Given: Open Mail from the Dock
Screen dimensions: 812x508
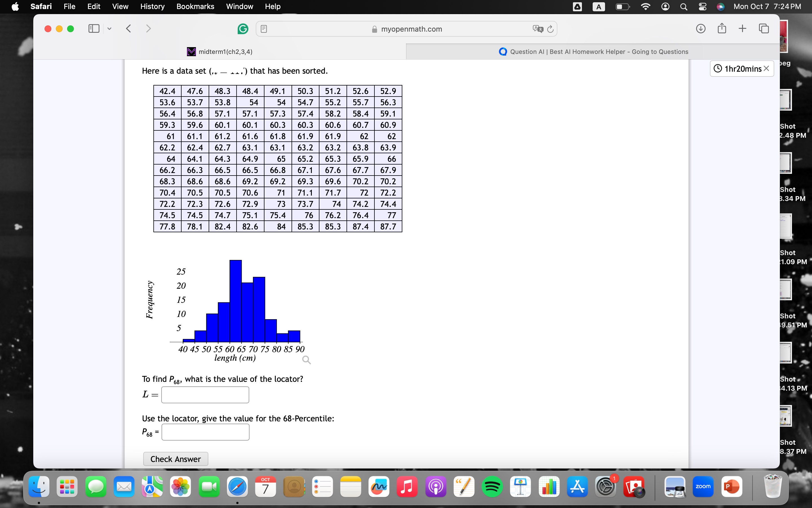Looking at the screenshot, I should click(x=124, y=487).
